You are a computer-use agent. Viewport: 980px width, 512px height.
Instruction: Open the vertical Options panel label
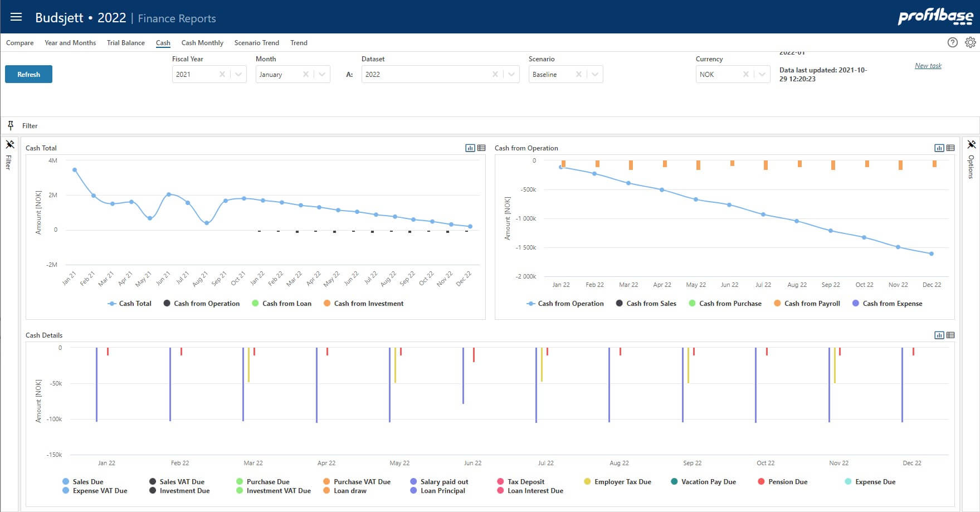[971, 167]
